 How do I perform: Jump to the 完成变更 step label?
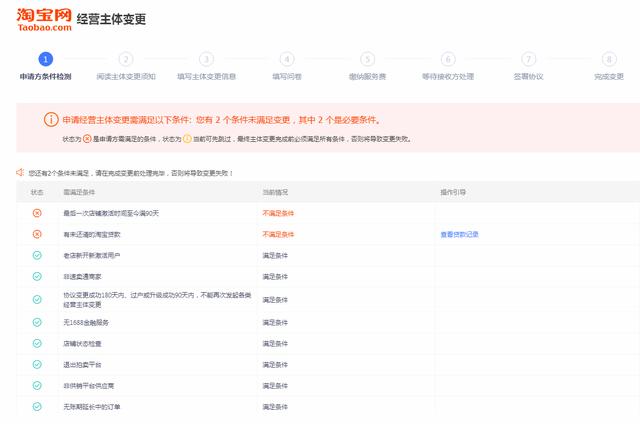pos(609,76)
